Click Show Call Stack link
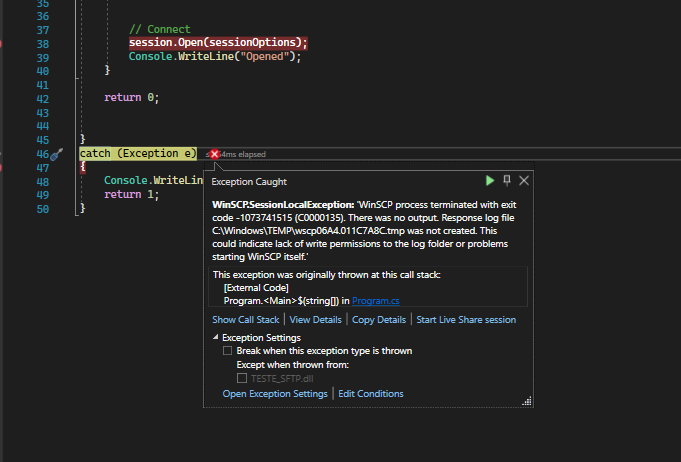 246,320
